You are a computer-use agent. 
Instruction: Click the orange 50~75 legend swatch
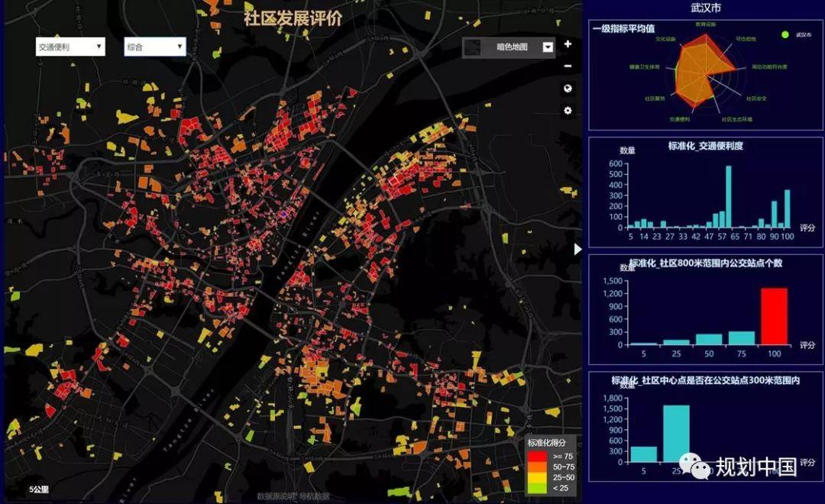tap(537, 467)
